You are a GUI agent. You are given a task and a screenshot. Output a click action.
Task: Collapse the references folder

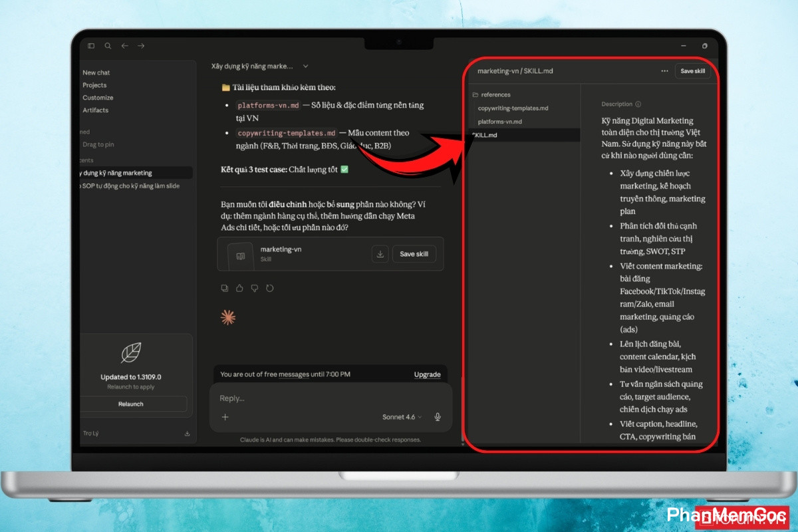tap(491, 94)
